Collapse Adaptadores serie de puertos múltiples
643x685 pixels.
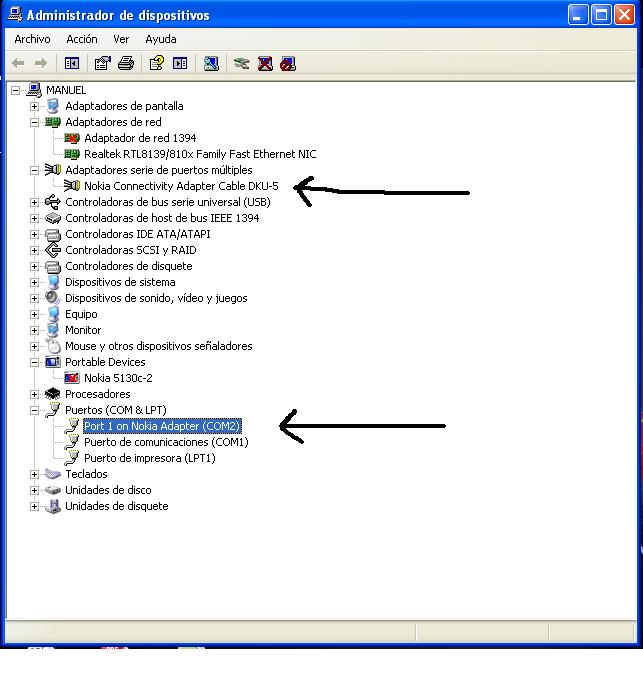[34, 170]
